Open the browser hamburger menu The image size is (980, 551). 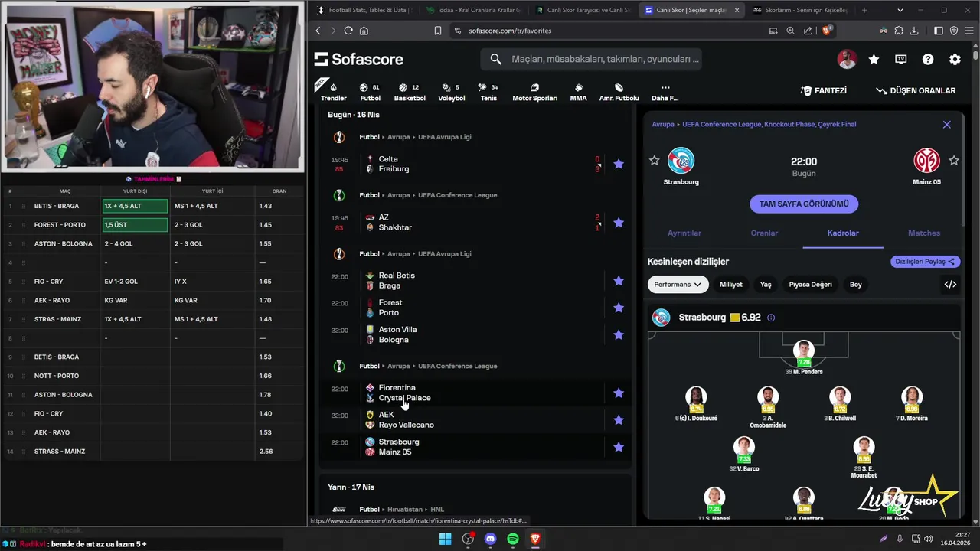point(969,31)
